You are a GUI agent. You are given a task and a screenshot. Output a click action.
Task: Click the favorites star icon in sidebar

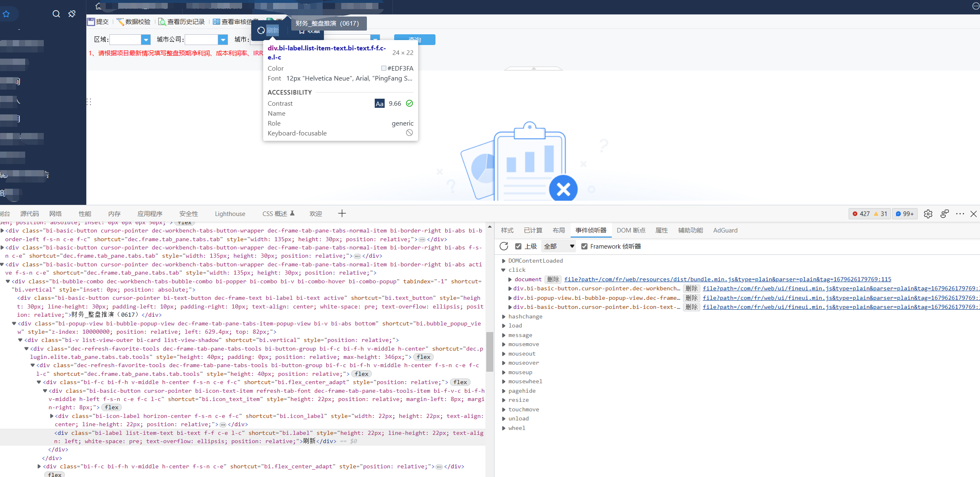tap(6, 14)
